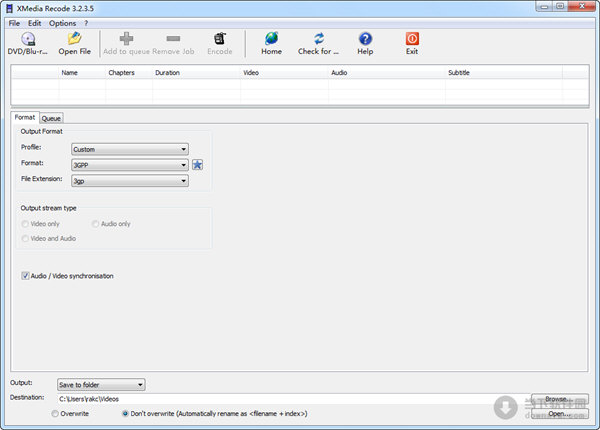
Task: Click the Open File toolbar icon
Action: (75, 38)
